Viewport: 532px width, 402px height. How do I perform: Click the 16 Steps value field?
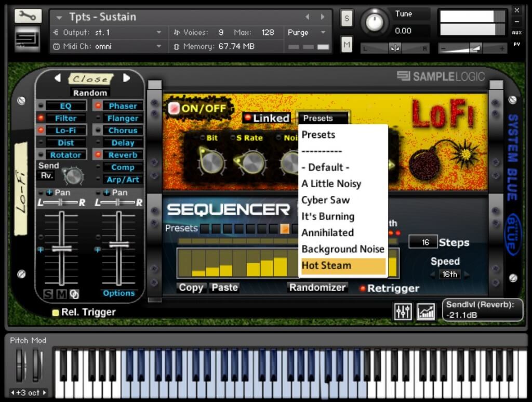tap(423, 242)
